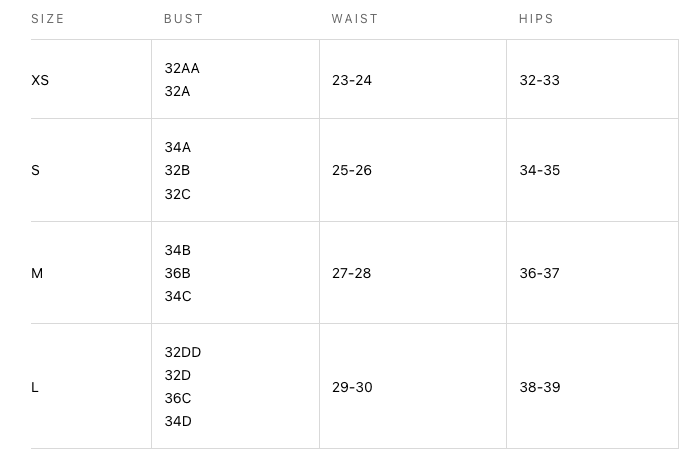Click the SIZE column header
The image size is (679, 449).
click(x=48, y=19)
